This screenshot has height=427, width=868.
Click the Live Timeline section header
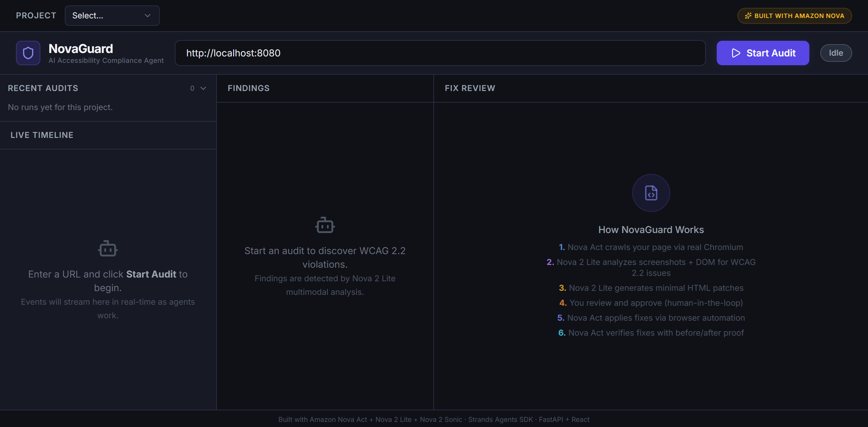coord(42,135)
